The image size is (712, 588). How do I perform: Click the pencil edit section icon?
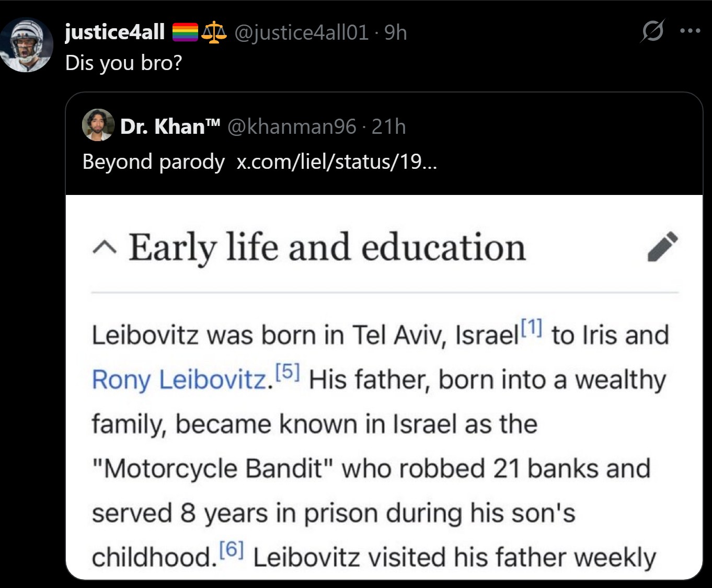pyautogui.click(x=662, y=246)
